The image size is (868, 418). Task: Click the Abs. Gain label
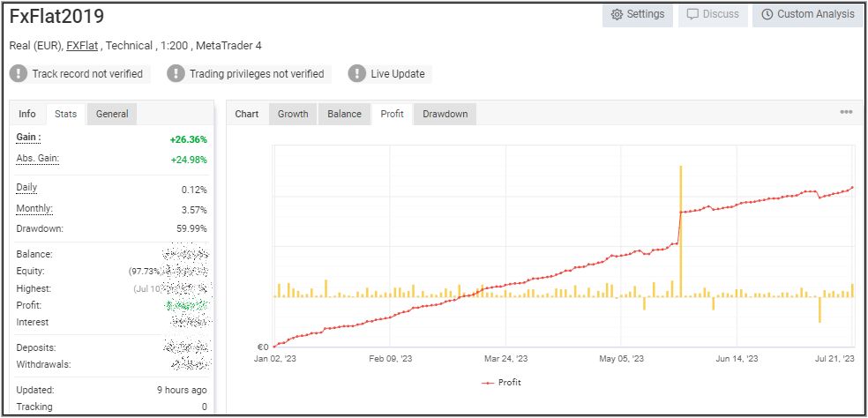click(x=38, y=158)
